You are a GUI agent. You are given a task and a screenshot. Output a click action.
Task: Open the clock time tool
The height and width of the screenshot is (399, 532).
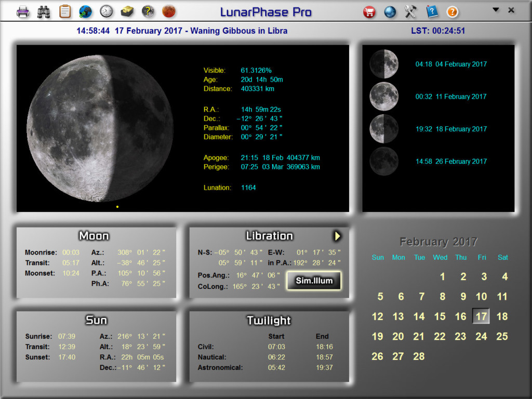point(107,10)
